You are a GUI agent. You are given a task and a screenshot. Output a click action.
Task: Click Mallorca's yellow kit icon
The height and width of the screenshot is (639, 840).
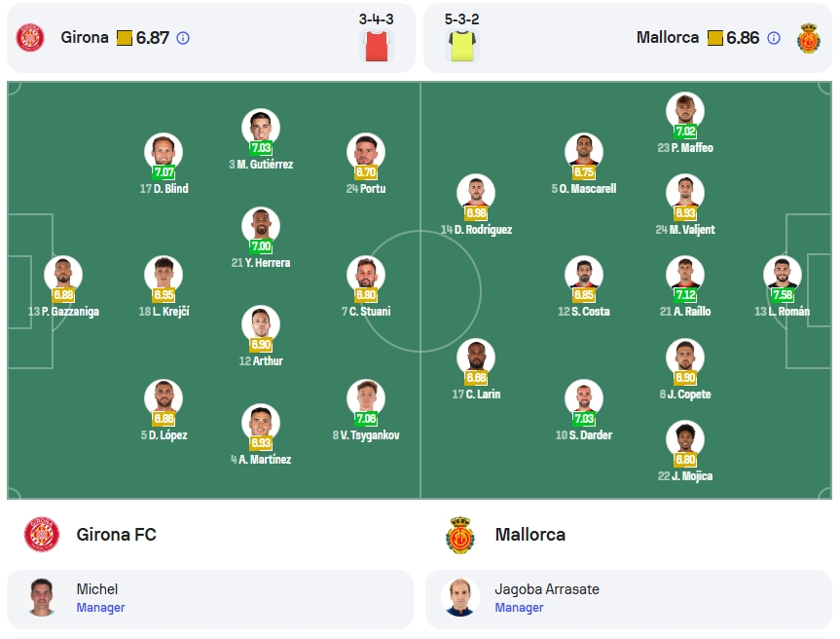pos(461,46)
